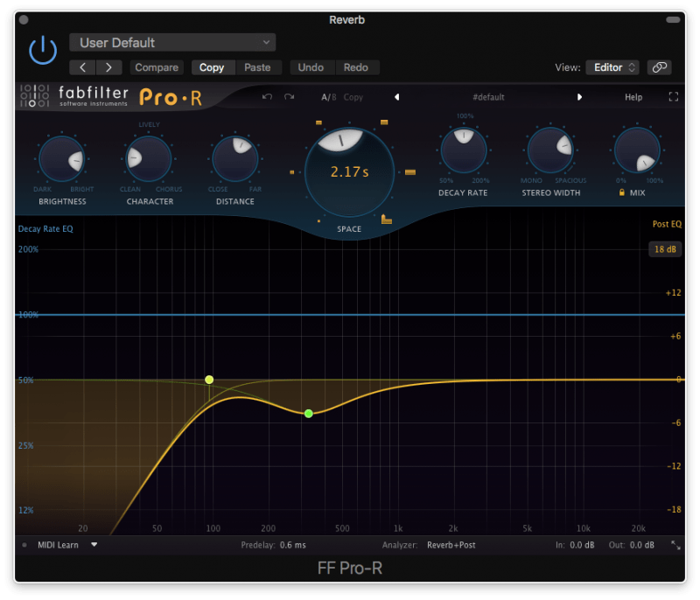
Task: Click the A/B Copy label
Action: 353,97
